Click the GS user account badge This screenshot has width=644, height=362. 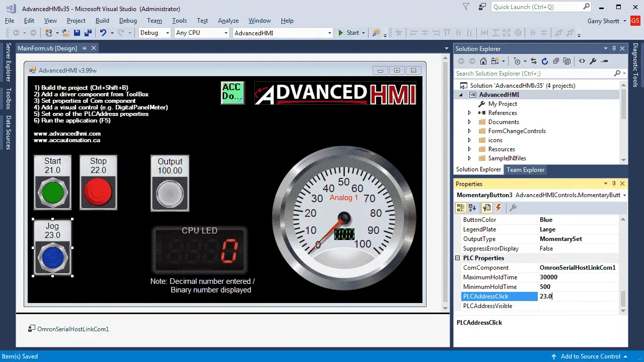(636, 21)
